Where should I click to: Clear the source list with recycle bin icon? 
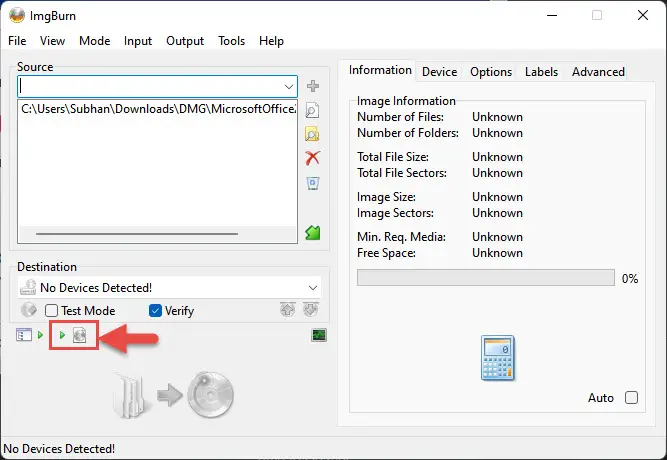[x=313, y=183]
